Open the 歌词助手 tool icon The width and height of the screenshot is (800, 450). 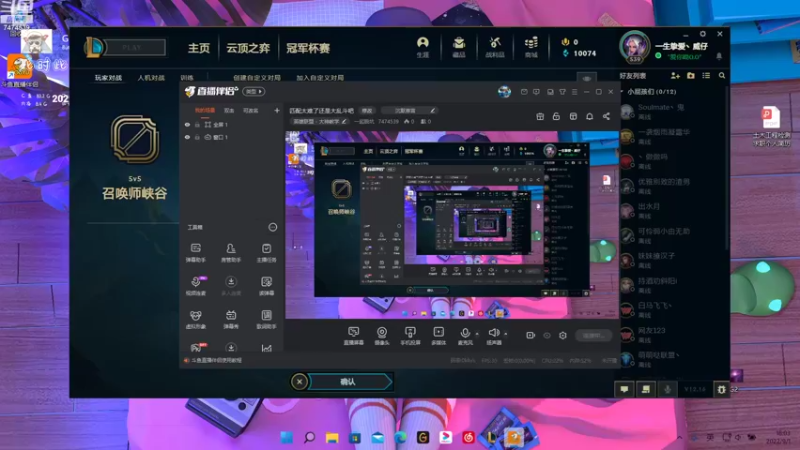pyautogui.click(x=266, y=319)
